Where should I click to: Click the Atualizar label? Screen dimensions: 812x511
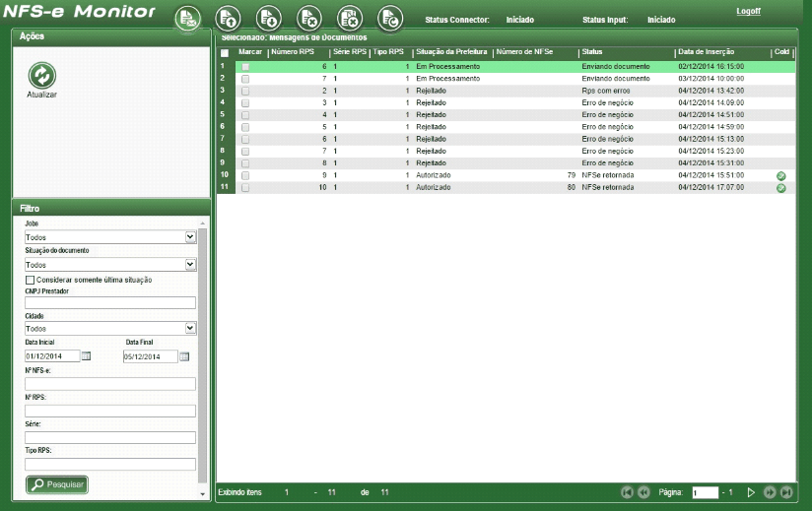42,95
